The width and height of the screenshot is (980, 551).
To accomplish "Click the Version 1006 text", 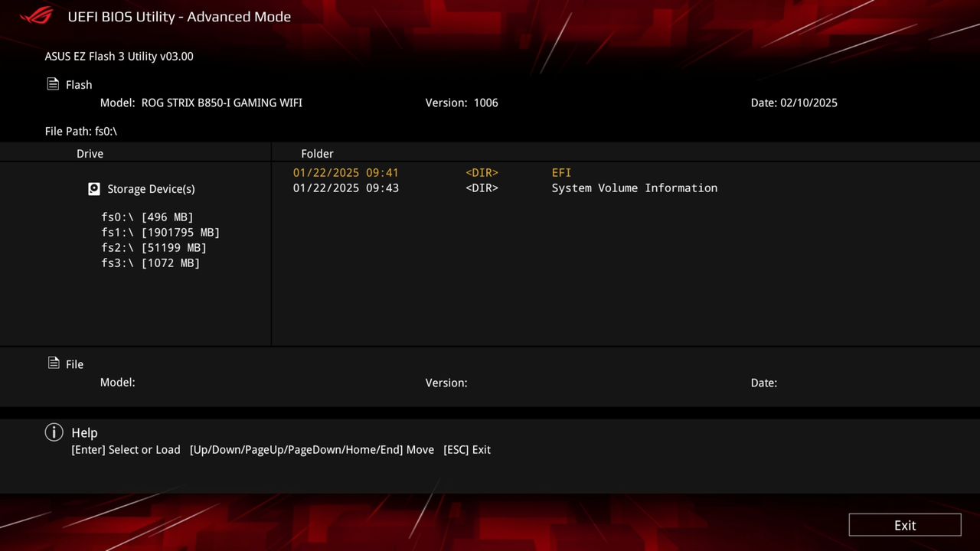I will 462,103.
